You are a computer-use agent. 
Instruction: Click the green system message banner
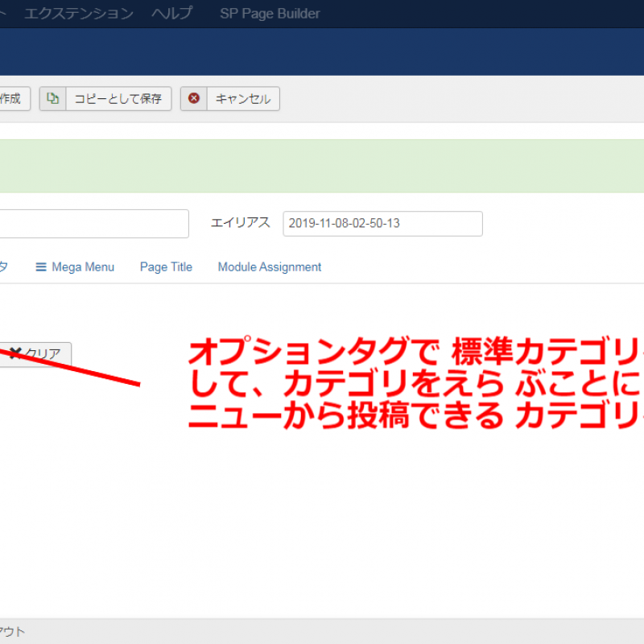point(322,166)
